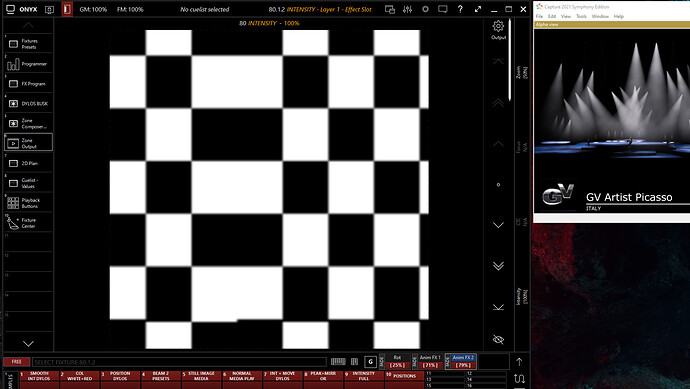
Task: Open File menu in Capture window
Action: [x=539, y=16]
